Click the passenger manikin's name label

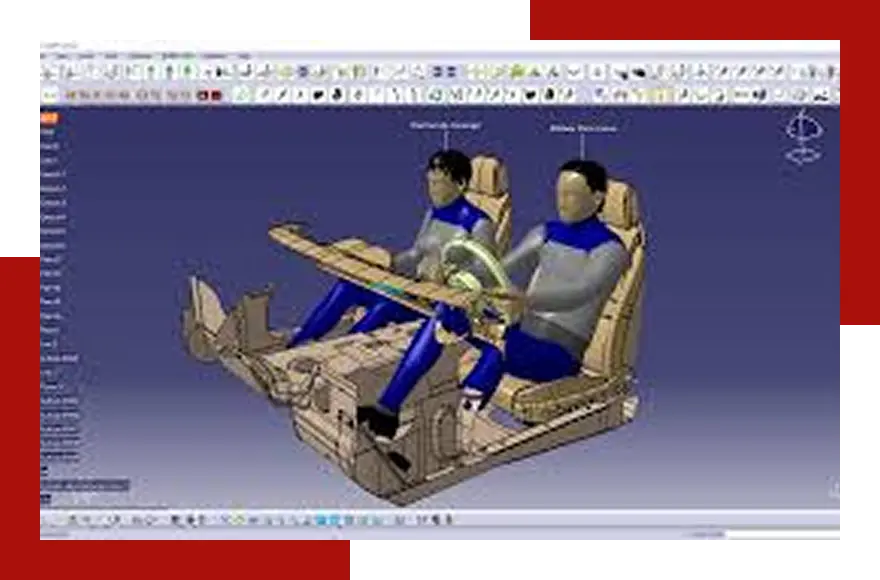click(x=445, y=125)
